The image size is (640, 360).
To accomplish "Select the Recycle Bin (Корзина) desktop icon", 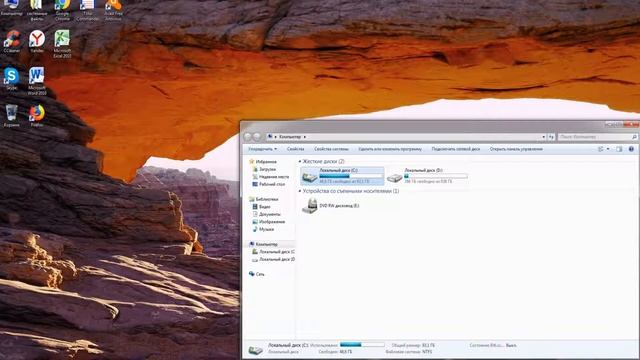I will click(11, 116).
